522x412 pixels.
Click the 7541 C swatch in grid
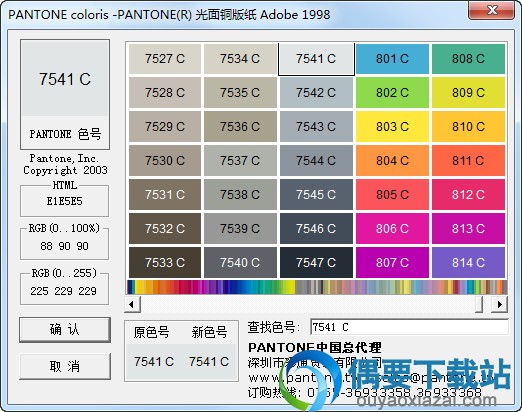point(316,59)
